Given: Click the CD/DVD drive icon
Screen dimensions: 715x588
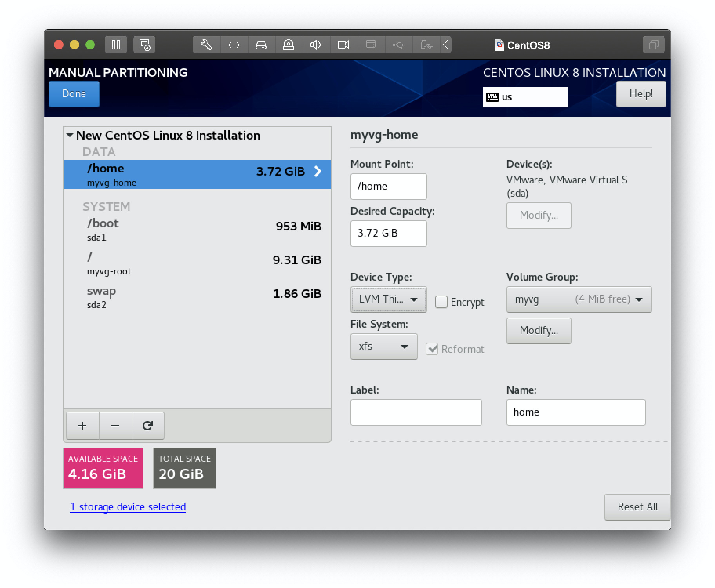Looking at the screenshot, I should (x=289, y=45).
